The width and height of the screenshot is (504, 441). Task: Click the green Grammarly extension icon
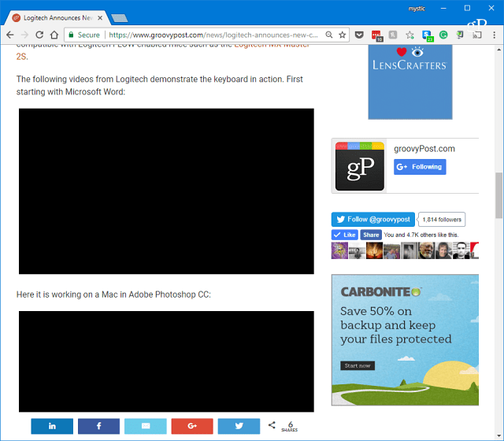point(443,35)
